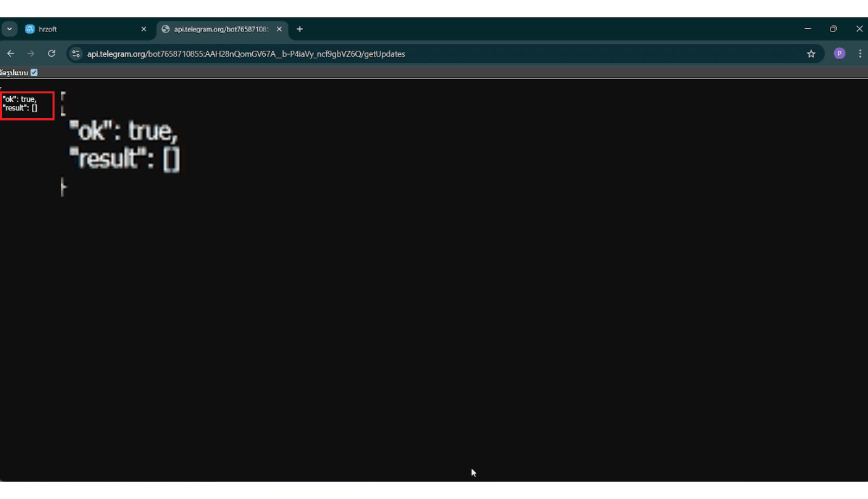The height and width of the screenshot is (499, 868).
Task: Minimize the browser window
Action: tap(808, 29)
